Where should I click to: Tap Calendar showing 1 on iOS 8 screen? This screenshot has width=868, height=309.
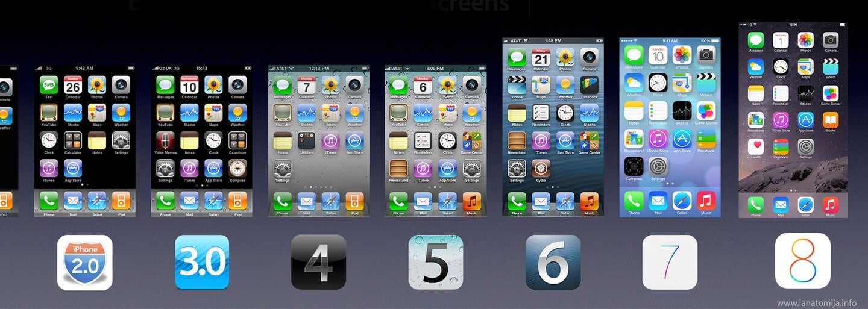click(781, 40)
